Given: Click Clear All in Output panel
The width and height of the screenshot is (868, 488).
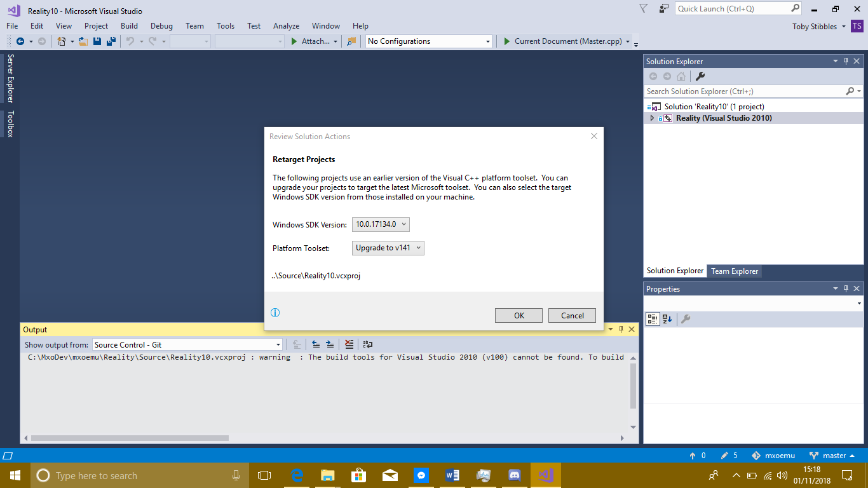Looking at the screenshot, I should (349, 344).
